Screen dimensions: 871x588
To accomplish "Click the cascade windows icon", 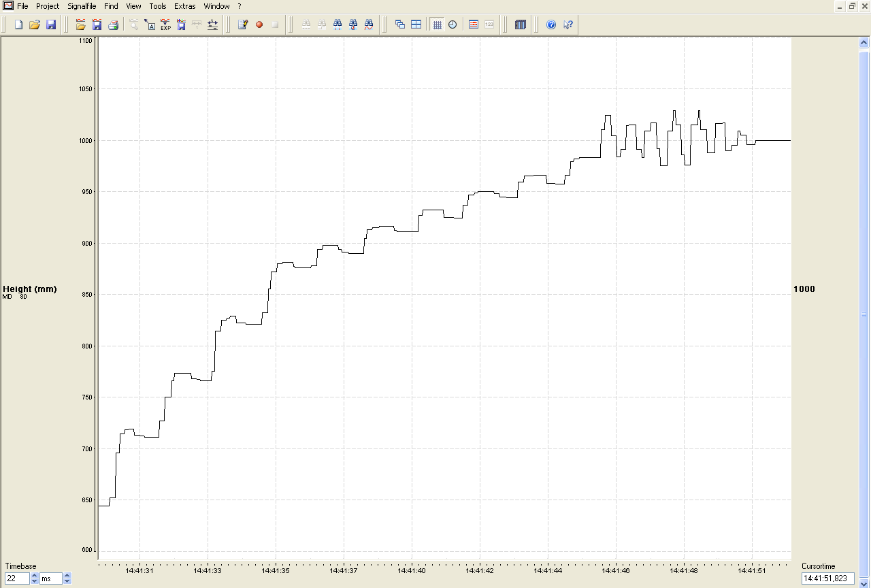I will click(400, 24).
